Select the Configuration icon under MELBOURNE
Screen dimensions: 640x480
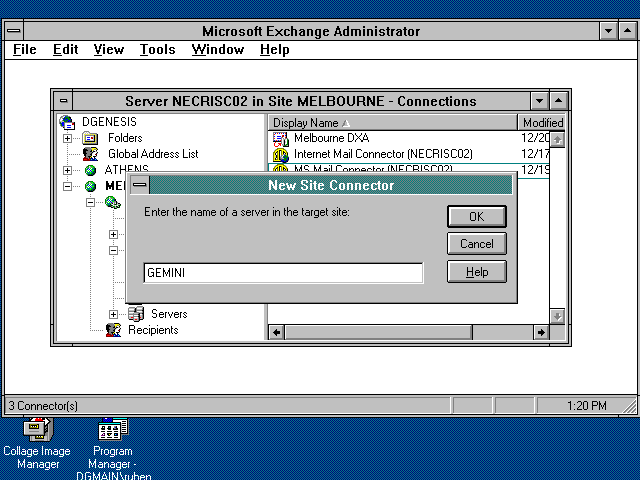pyautogui.click(x=113, y=202)
